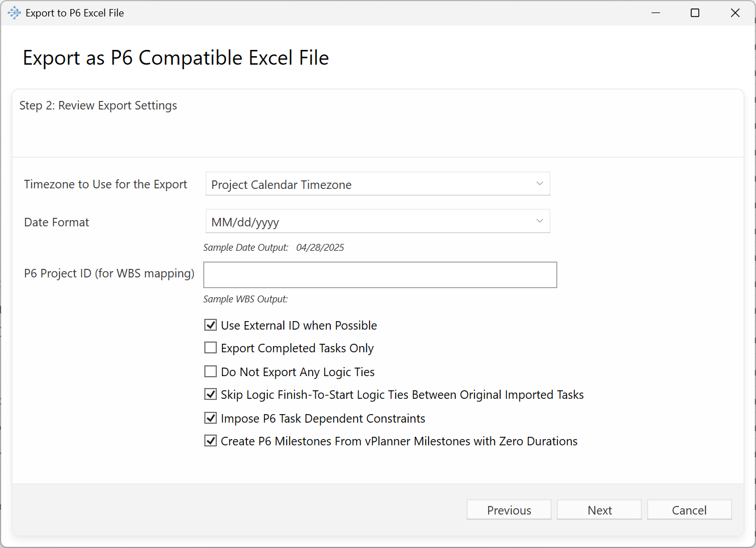Close the Export to P6 Excel File dialog
This screenshot has height=548, width=756.
click(x=735, y=13)
